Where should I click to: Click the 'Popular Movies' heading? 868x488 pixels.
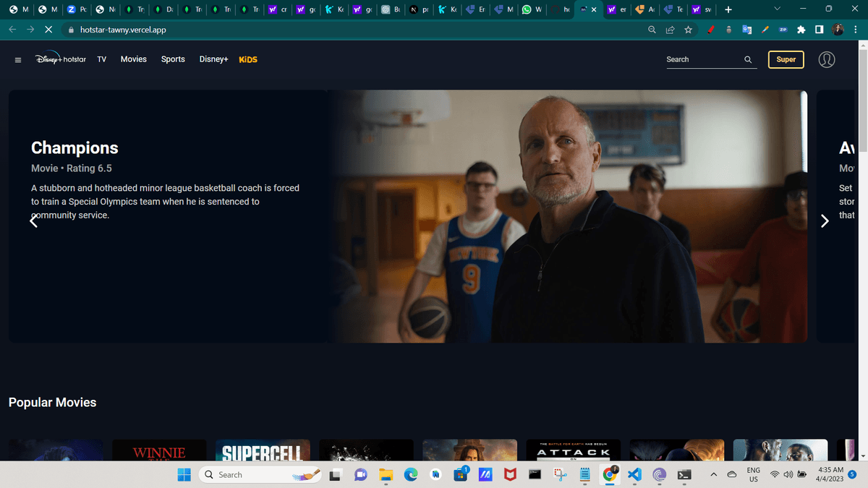[x=52, y=402]
